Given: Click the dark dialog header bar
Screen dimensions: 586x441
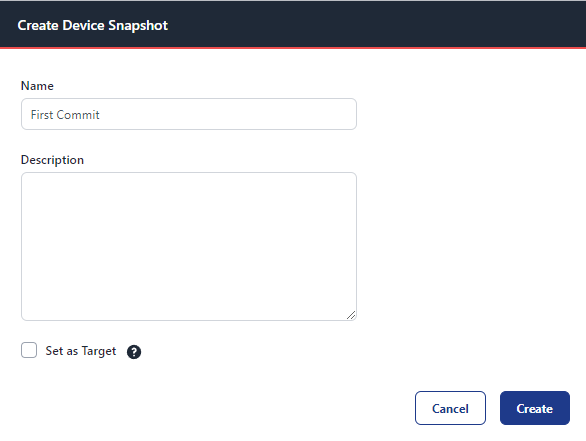Looking at the screenshot, I should (x=293, y=24).
